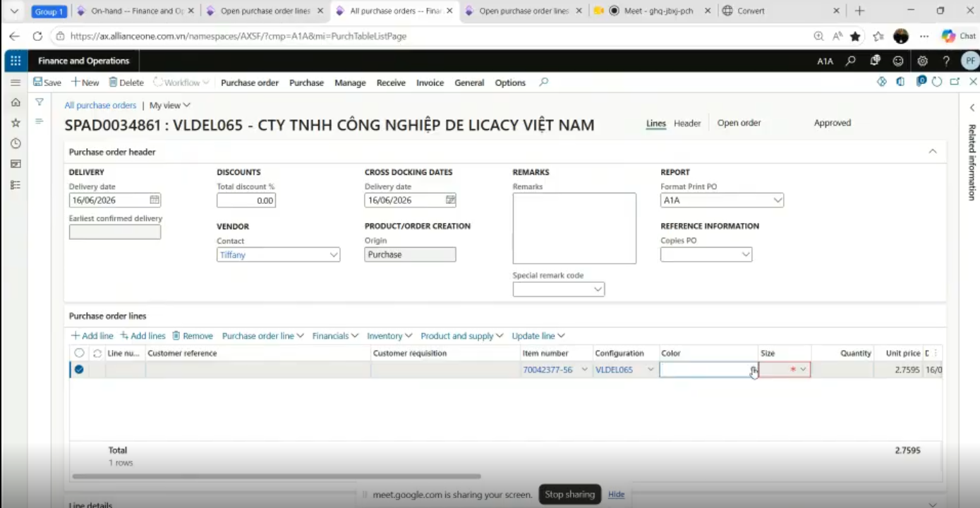The height and width of the screenshot is (508, 980).
Task: Refresh the purchase order lines grid icon
Action: click(97, 353)
